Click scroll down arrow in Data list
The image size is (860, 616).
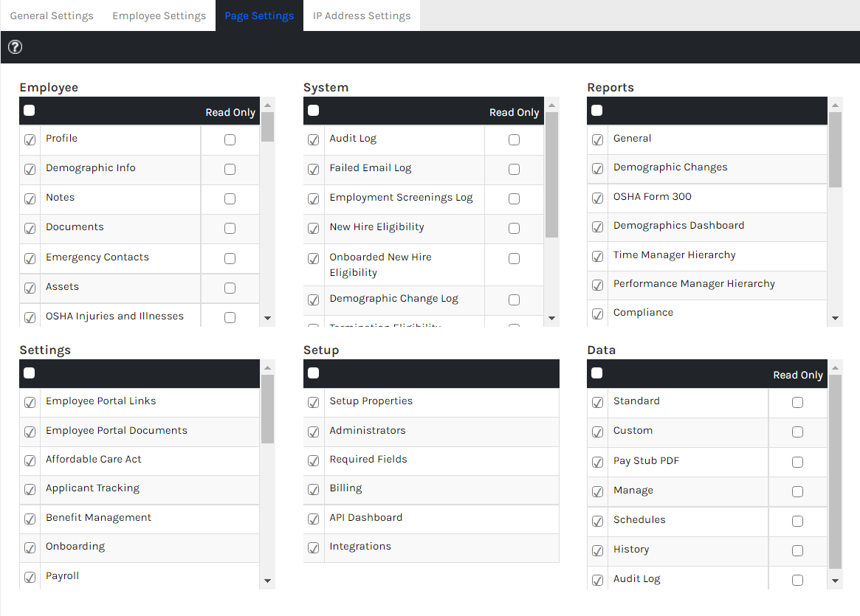click(x=836, y=581)
